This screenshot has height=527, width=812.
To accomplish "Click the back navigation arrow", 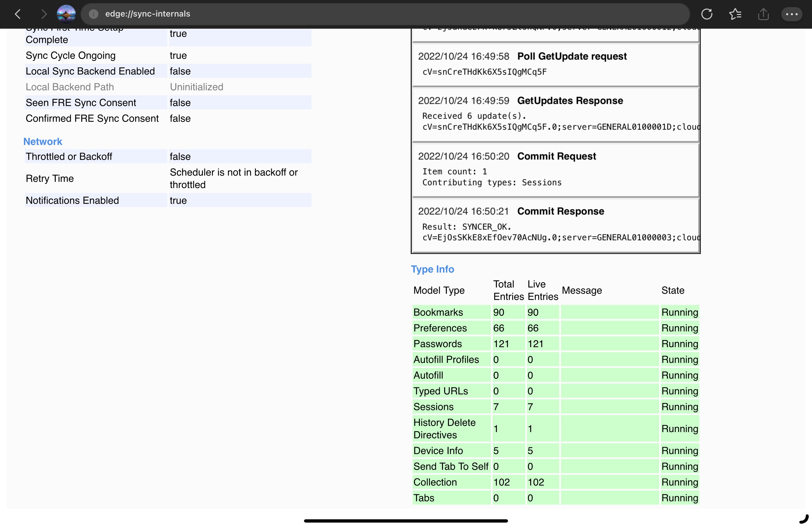I will [18, 14].
